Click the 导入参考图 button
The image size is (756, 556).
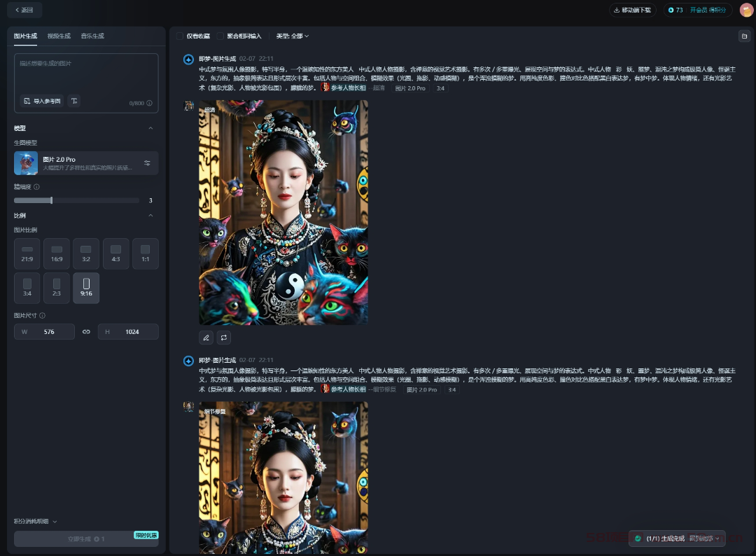(x=42, y=102)
